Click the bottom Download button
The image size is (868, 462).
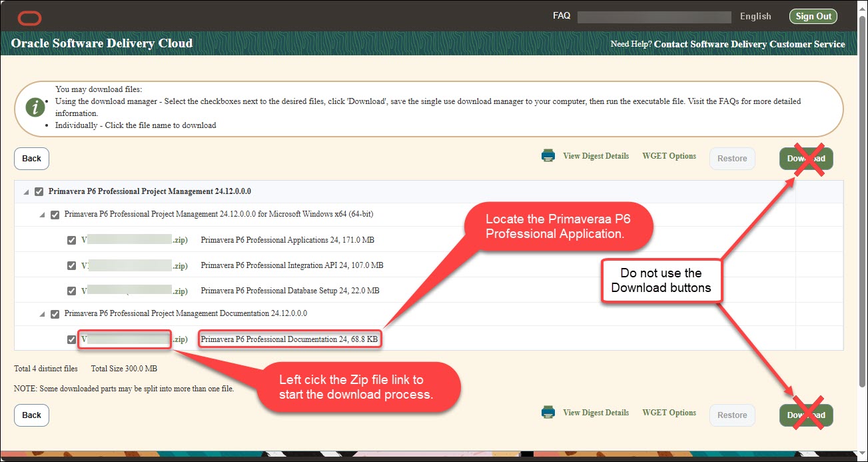tap(806, 415)
